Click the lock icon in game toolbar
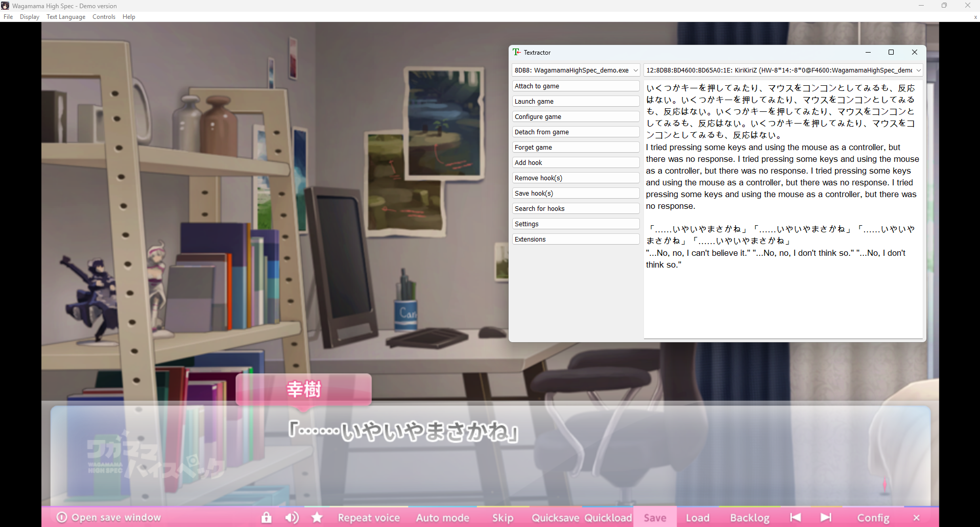Screen dimensions: 980x527 pos(266,517)
